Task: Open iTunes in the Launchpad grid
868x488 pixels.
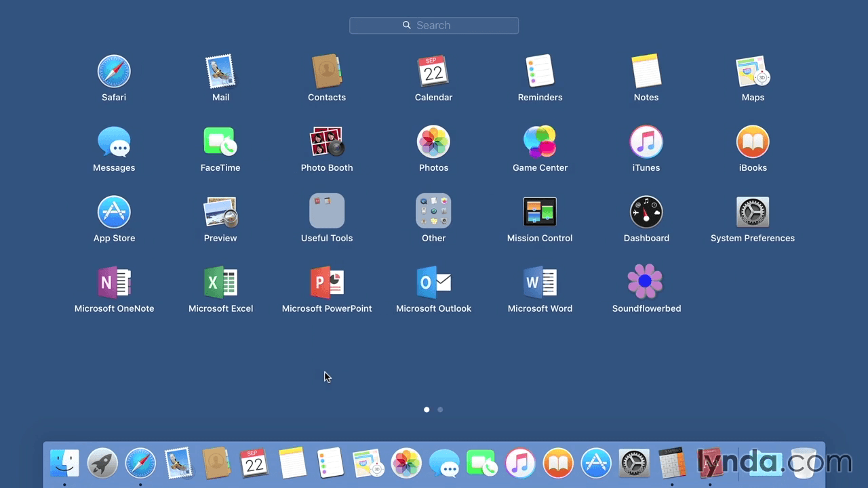Action: coord(646,142)
